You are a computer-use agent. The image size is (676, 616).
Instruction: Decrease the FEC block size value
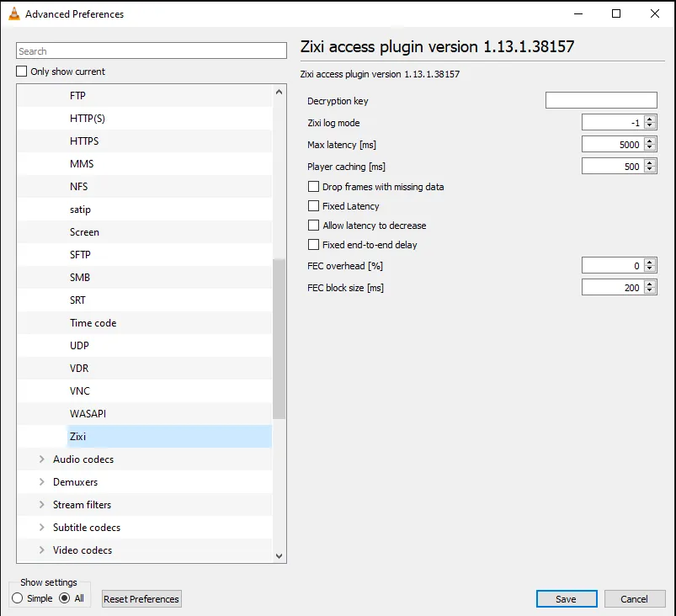[650, 291]
